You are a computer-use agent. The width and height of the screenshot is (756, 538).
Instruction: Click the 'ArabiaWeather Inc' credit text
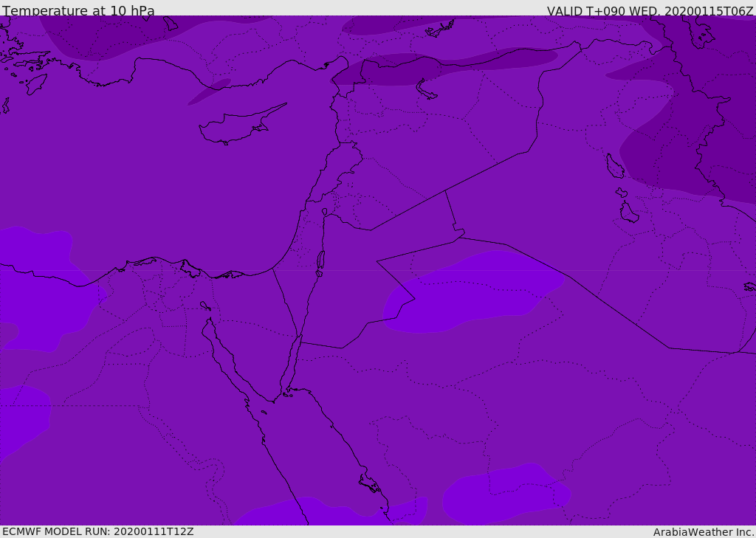[x=704, y=532]
